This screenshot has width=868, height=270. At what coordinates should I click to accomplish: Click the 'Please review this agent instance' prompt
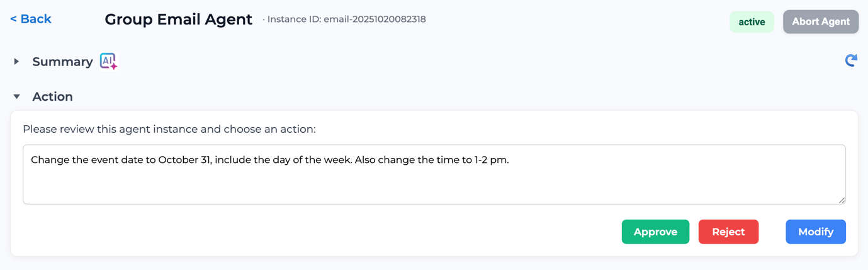(x=169, y=129)
